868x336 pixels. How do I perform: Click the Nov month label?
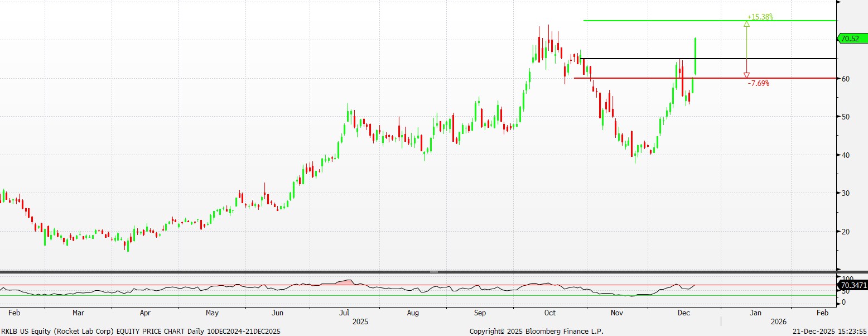pyautogui.click(x=616, y=313)
